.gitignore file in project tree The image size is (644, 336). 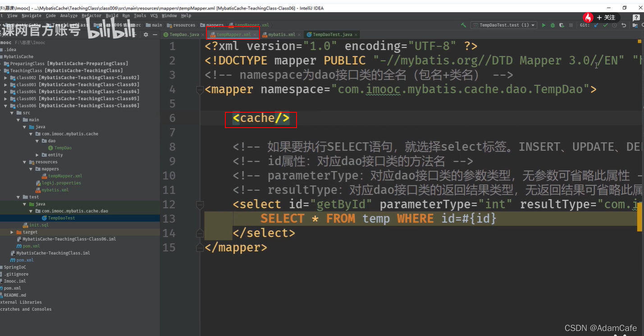[x=14, y=274]
